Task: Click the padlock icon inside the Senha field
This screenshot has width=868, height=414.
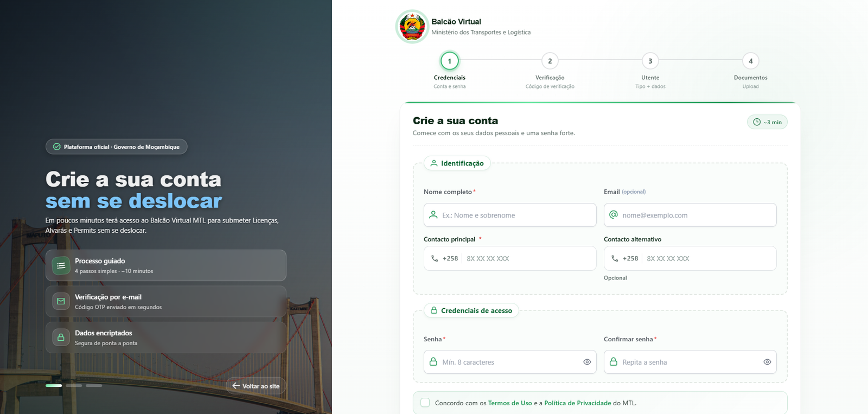Action: (433, 361)
